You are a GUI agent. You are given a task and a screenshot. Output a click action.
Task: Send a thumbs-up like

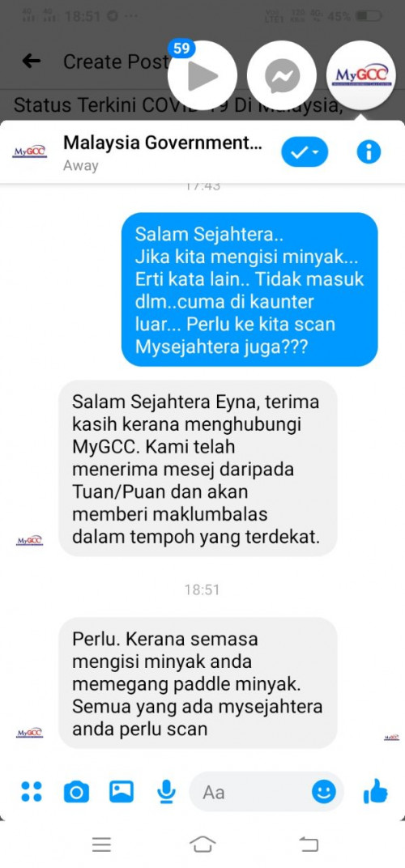pyautogui.click(x=375, y=792)
